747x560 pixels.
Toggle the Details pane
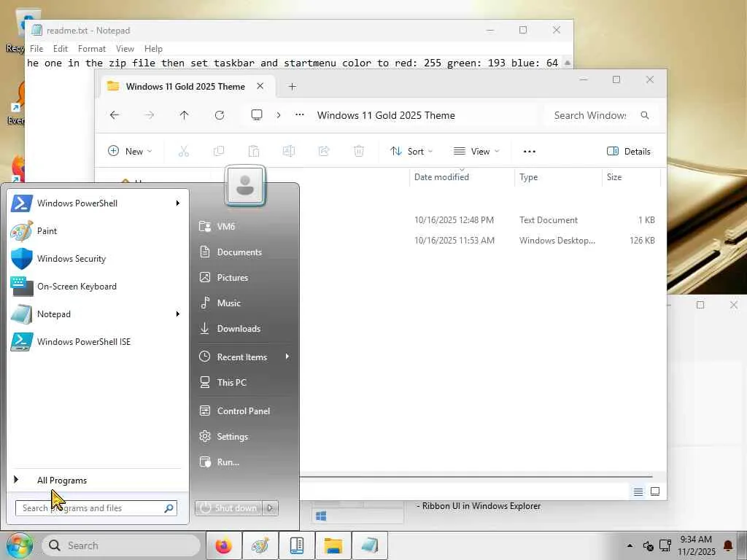[x=628, y=152]
